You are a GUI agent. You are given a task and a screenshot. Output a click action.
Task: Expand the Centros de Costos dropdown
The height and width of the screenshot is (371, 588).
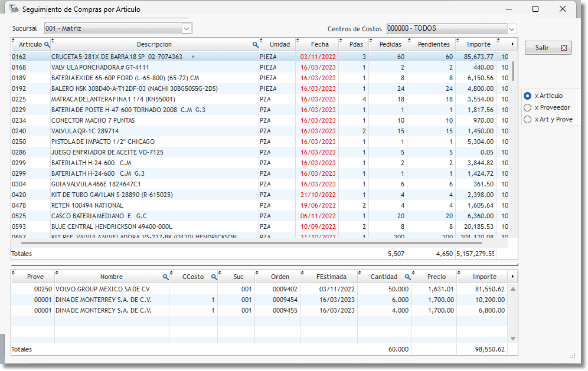click(x=512, y=29)
